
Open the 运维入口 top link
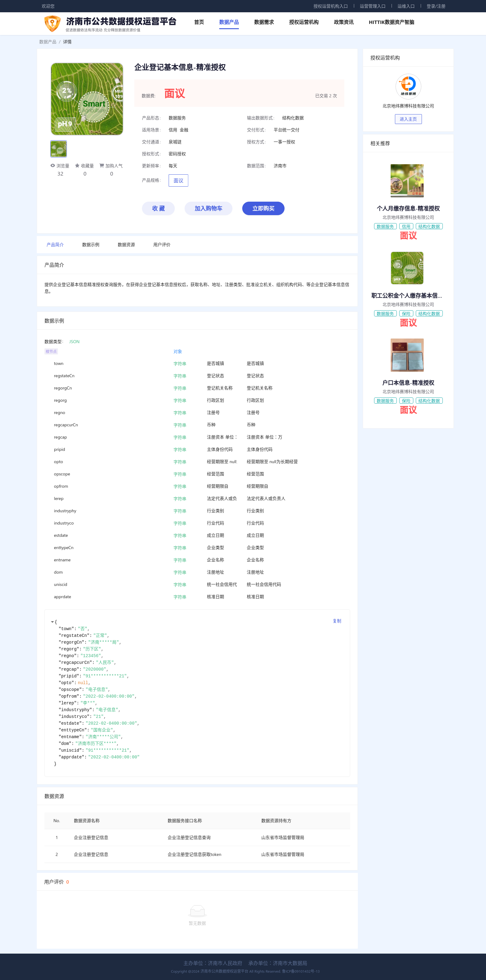(x=406, y=6)
